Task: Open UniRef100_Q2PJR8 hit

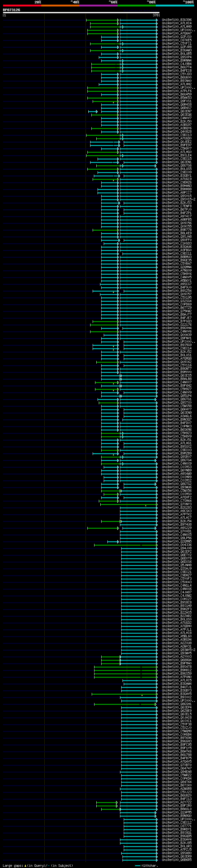Action: pos(177,47)
